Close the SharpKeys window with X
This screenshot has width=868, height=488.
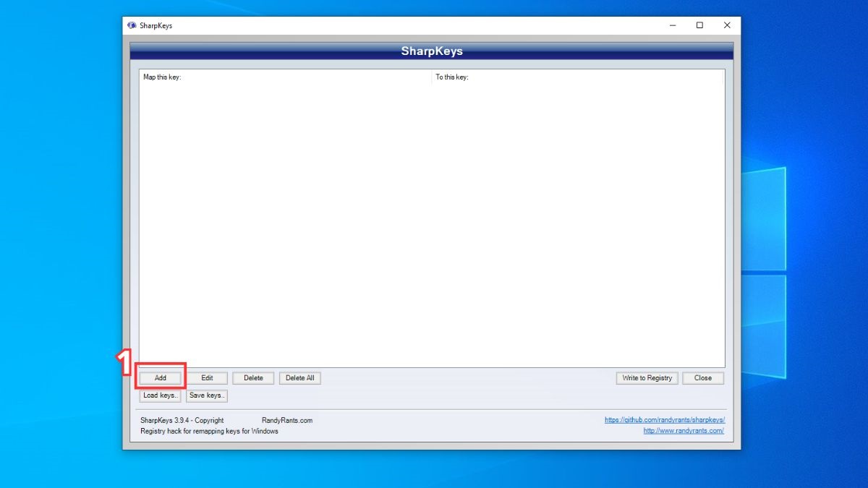727,25
